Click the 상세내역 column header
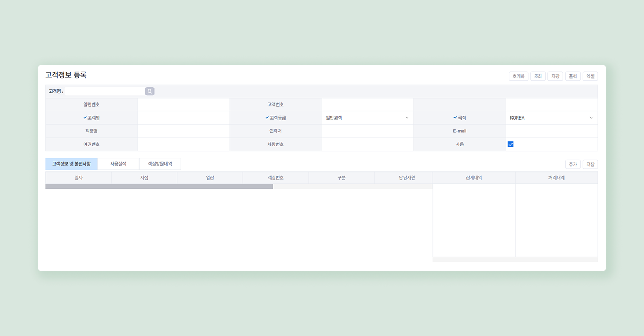The width and height of the screenshot is (644, 336). 474,178
